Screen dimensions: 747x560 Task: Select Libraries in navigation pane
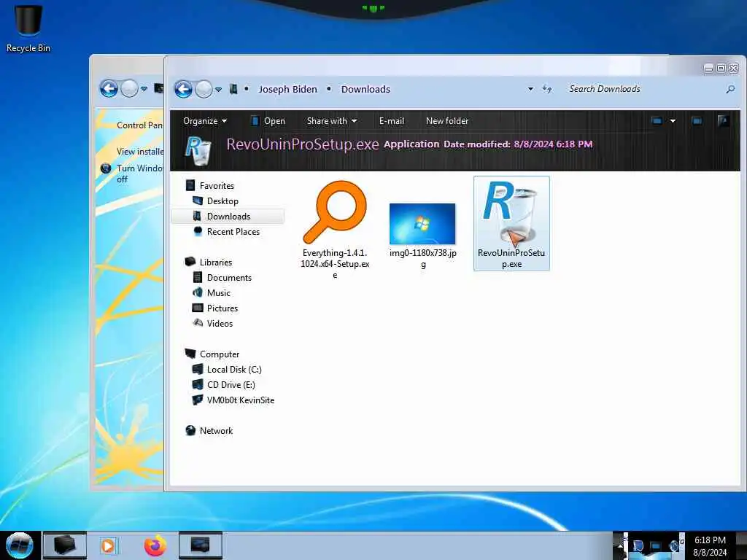point(216,262)
